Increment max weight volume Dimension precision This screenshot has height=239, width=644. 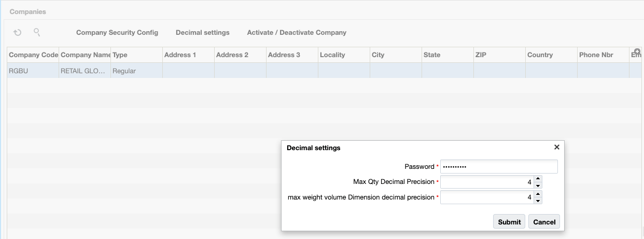pos(538,195)
